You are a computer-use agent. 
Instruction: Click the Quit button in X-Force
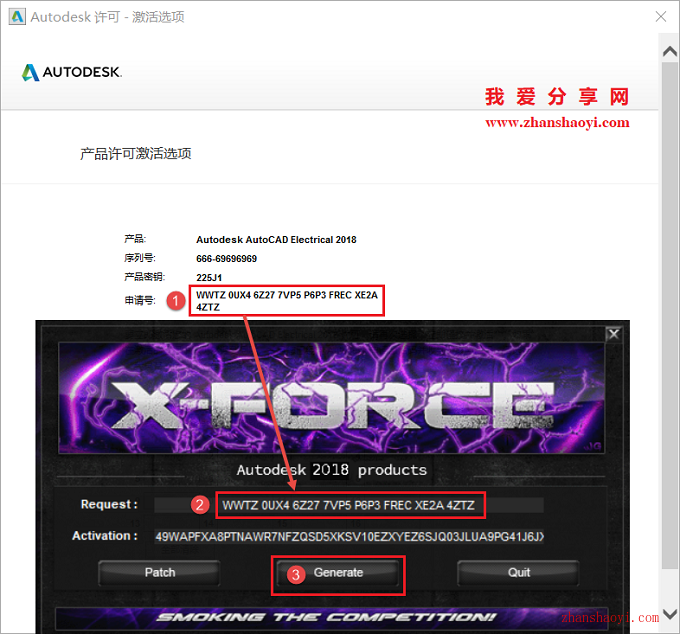519,573
